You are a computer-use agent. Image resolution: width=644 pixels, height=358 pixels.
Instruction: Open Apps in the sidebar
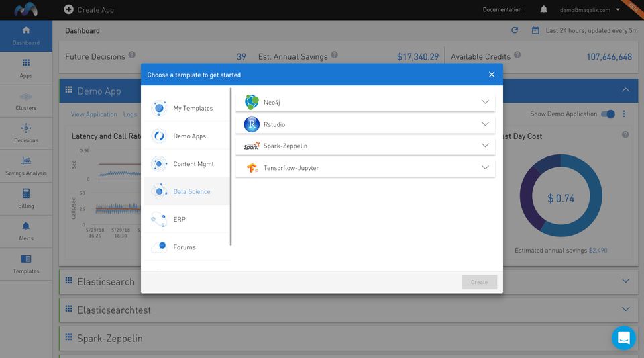click(26, 69)
